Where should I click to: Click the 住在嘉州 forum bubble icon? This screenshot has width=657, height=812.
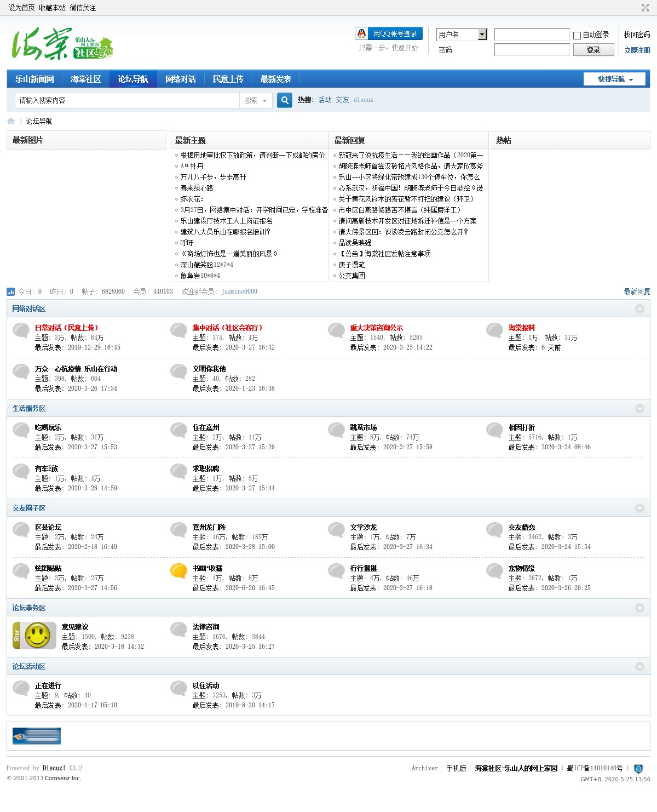179,430
